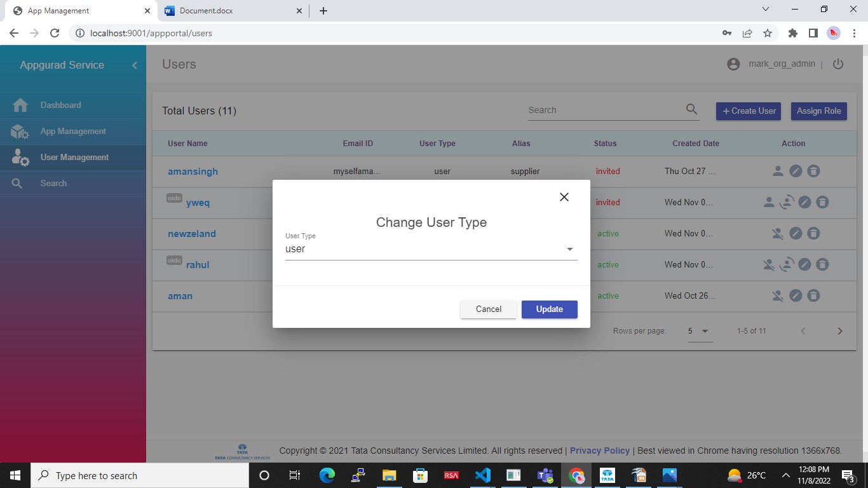
Task: Delete the newzeland user
Action: [x=813, y=233]
